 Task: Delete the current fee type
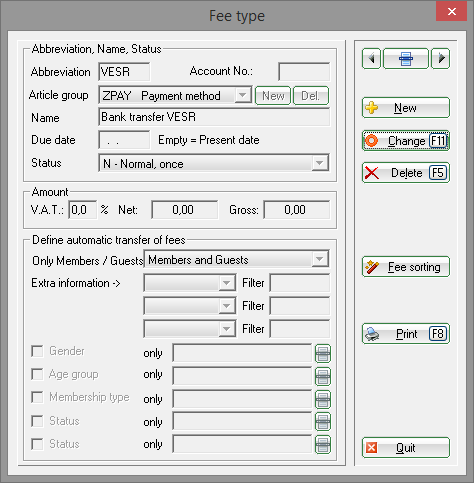[x=406, y=173]
